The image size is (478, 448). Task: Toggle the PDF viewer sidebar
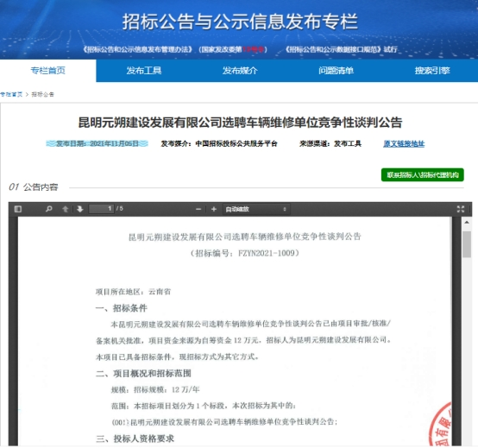(x=18, y=209)
